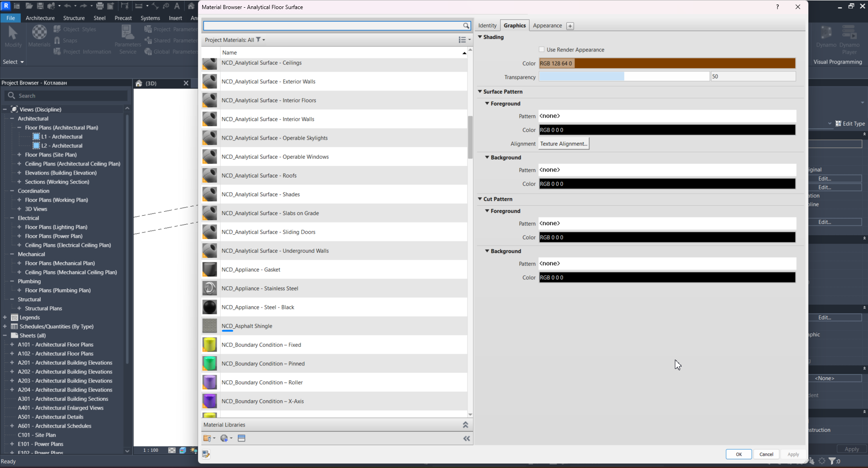
Task: Open the Project Materials filter dropdown
Action: coord(260,40)
